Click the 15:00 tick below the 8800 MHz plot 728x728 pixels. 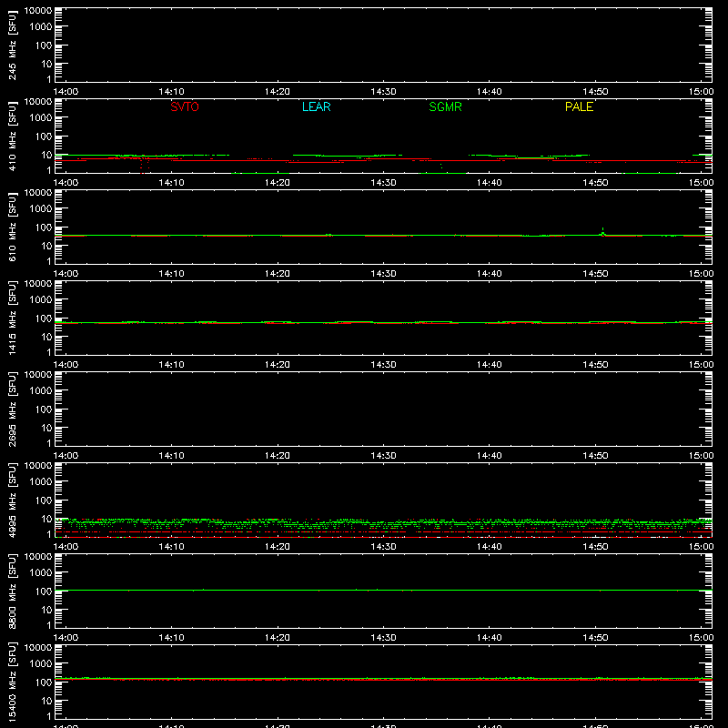701,638
